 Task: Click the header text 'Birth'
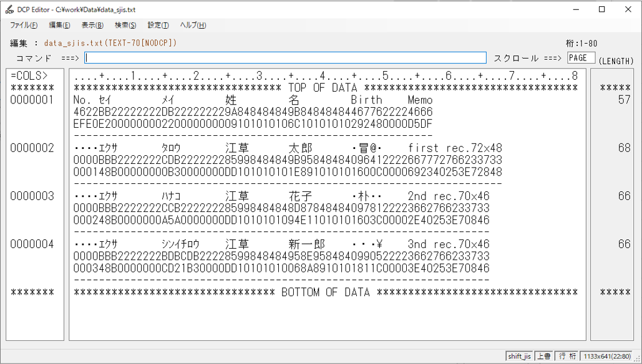tap(366, 100)
